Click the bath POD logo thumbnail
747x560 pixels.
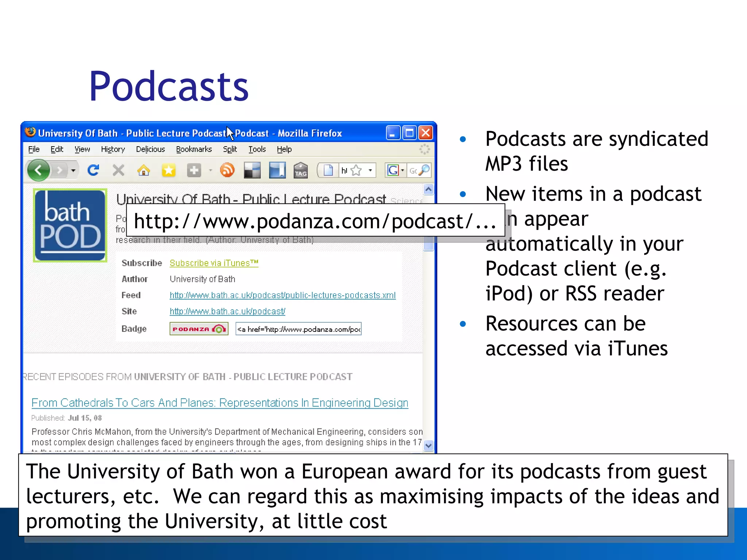coord(70,225)
